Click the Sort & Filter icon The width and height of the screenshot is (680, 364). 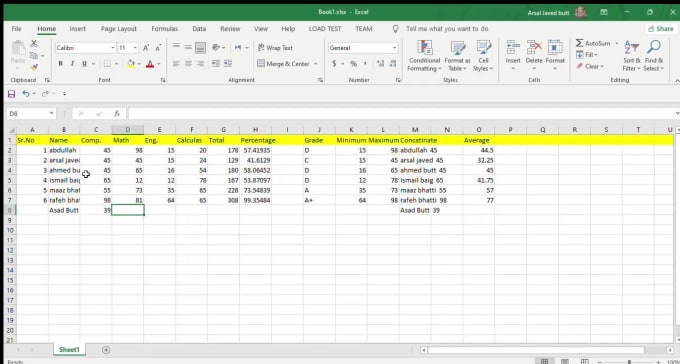point(631,47)
